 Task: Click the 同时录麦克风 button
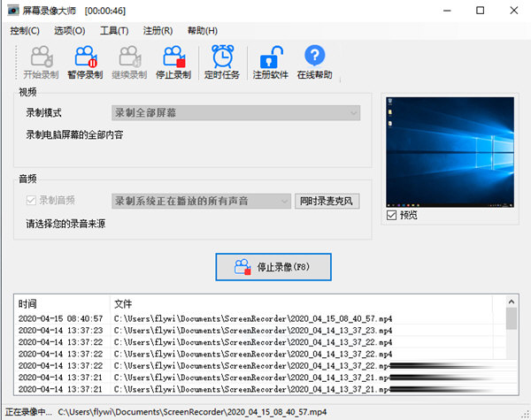[x=327, y=201]
